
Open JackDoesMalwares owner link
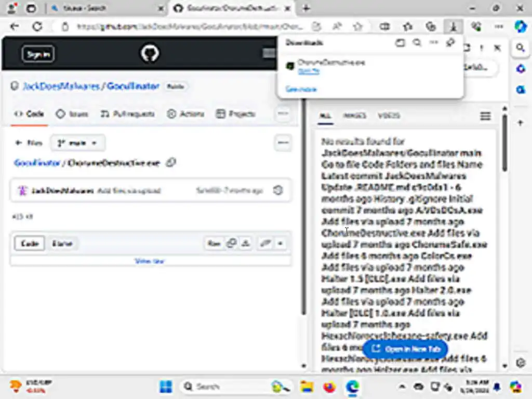pyautogui.click(x=61, y=86)
